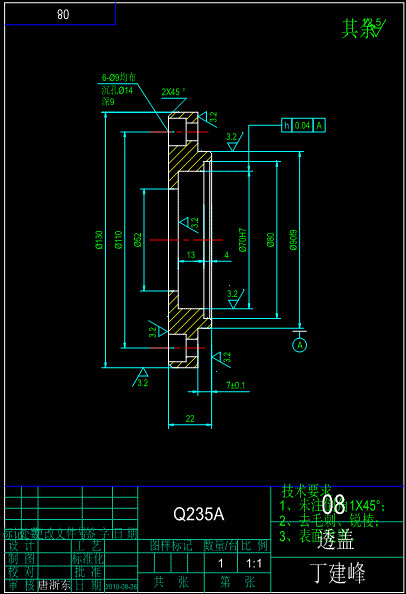Select the "22" overall width dimension

click(190, 419)
